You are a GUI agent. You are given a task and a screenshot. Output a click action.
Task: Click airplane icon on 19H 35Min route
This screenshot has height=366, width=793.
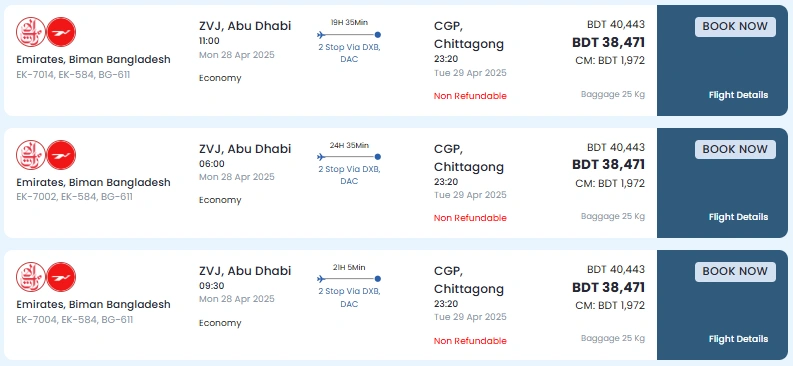point(321,35)
